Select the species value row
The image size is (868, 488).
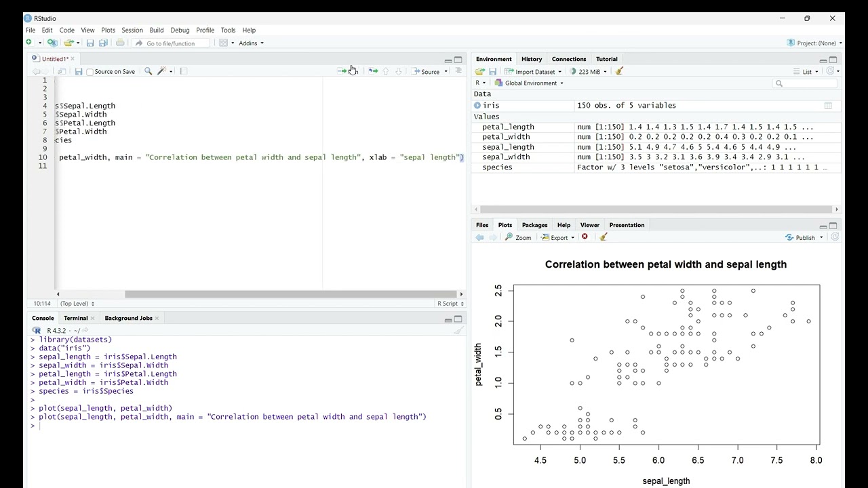pos(656,167)
